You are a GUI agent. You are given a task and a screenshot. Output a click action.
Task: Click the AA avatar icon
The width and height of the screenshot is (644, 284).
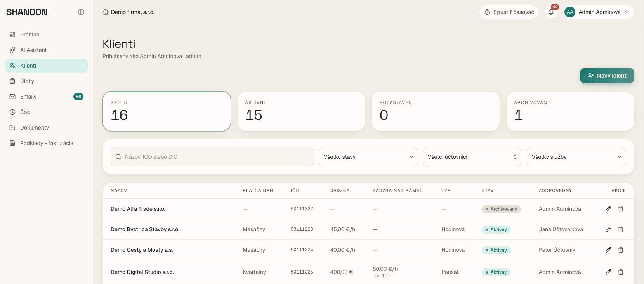pos(570,12)
